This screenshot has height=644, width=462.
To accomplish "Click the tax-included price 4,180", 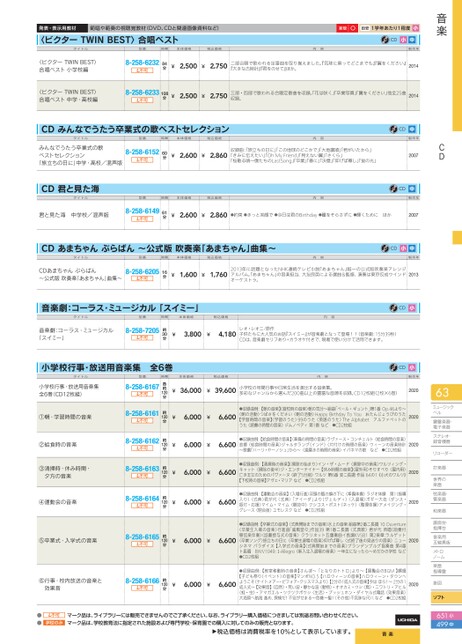I will click(227, 334).
